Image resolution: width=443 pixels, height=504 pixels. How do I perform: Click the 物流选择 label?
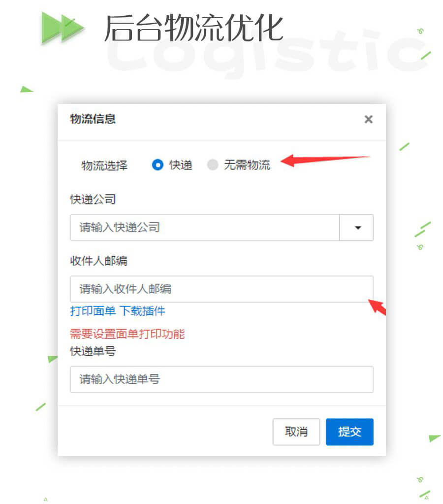click(x=104, y=166)
